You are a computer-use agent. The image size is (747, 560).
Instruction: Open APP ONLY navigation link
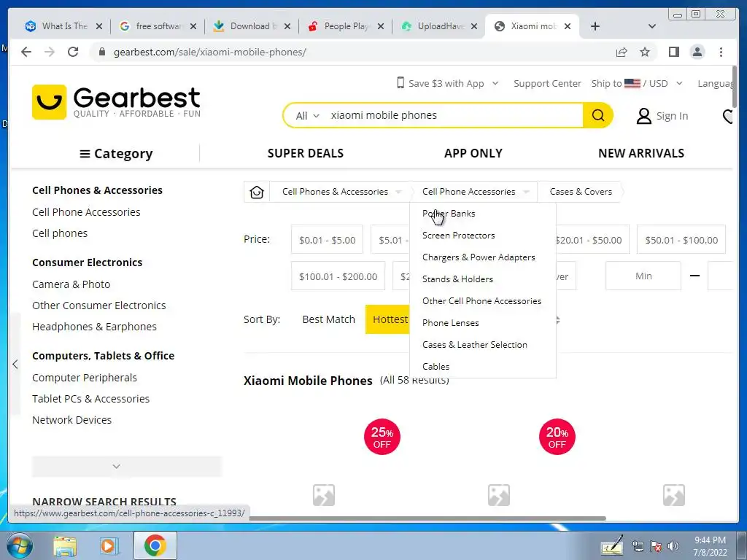tap(473, 153)
